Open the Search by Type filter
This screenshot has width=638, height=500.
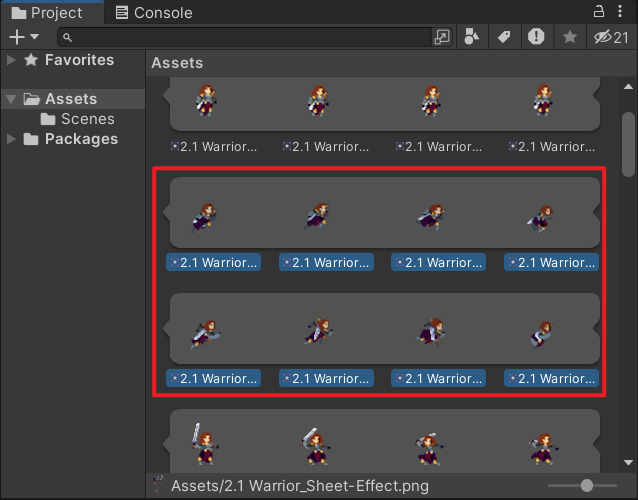pyautogui.click(x=473, y=37)
